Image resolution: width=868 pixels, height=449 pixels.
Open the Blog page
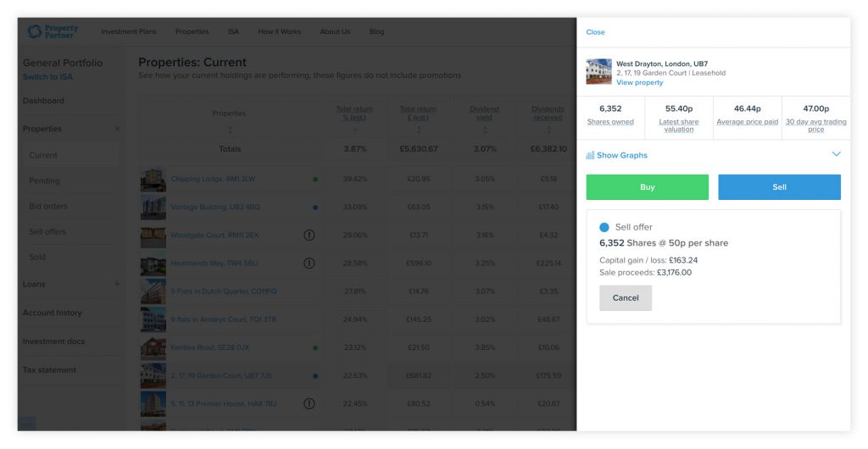click(x=377, y=31)
